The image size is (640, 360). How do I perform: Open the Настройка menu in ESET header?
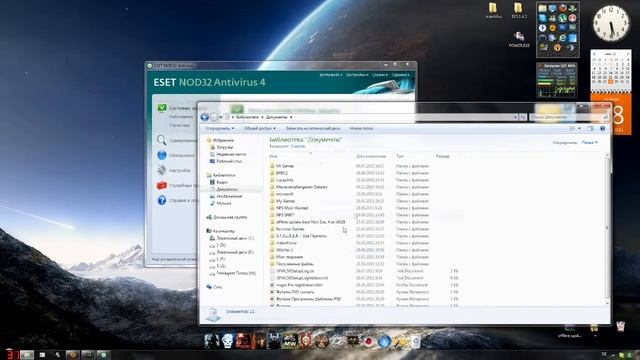point(357,75)
